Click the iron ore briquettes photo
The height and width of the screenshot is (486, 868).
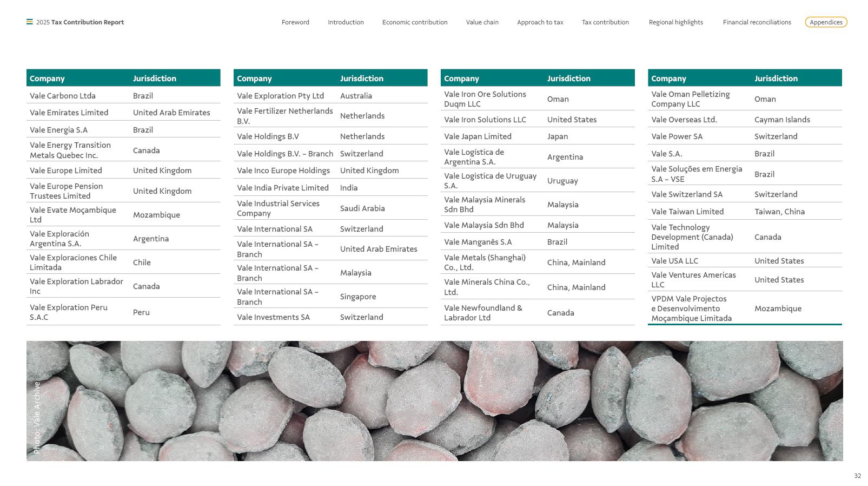434,401
